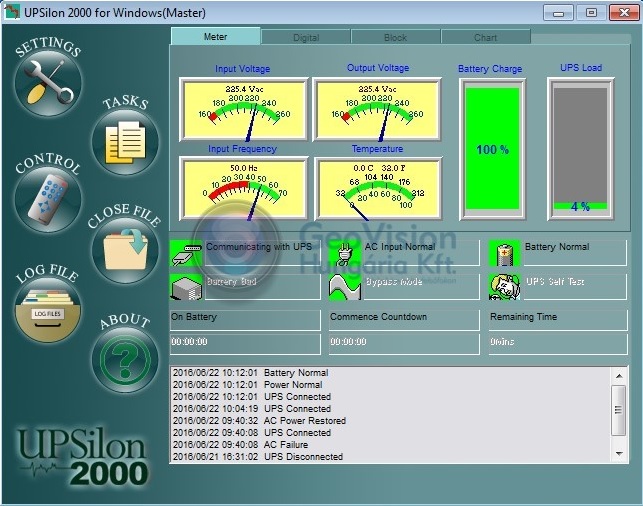
Task: Select the Meter tab
Action: pyautogui.click(x=216, y=36)
